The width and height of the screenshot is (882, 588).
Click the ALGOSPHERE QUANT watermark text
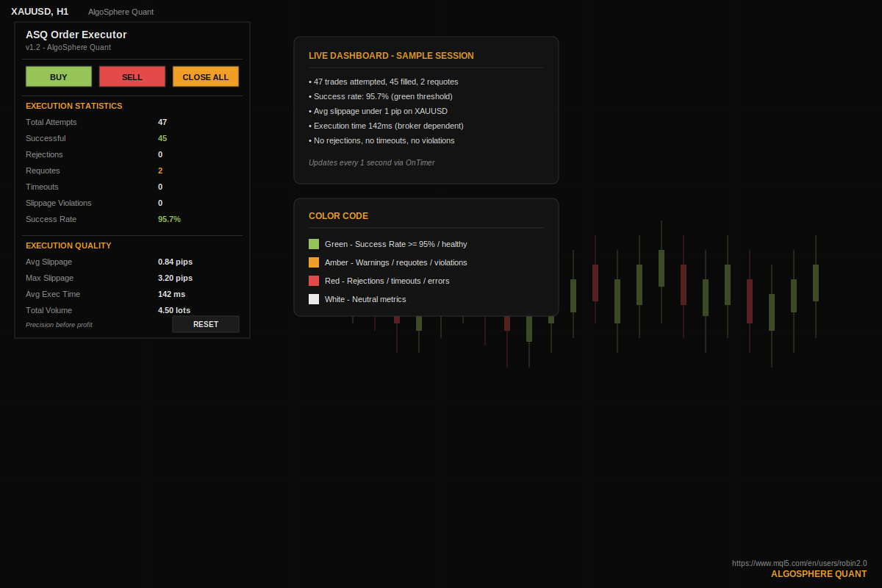[x=819, y=574]
